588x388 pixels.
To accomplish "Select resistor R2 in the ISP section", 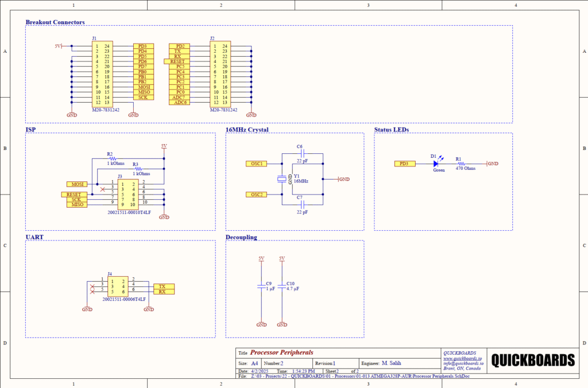I will [x=113, y=158].
